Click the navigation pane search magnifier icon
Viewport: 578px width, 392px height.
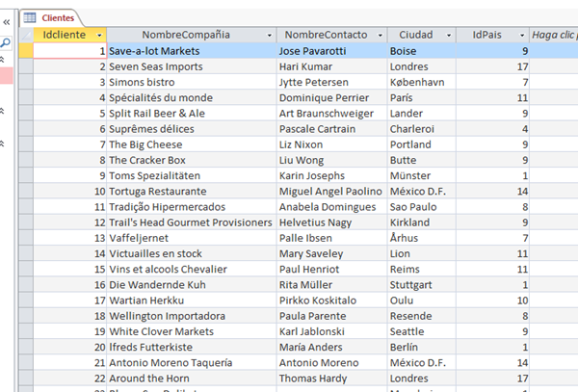click(6, 42)
